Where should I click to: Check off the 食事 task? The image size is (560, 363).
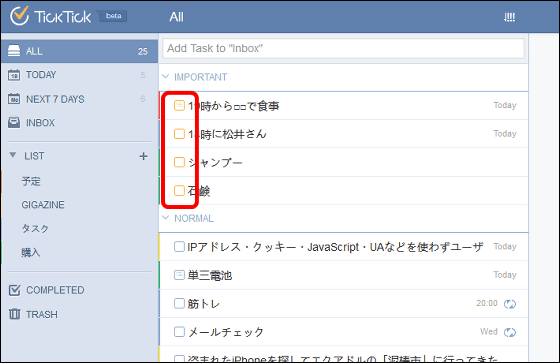(x=179, y=105)
